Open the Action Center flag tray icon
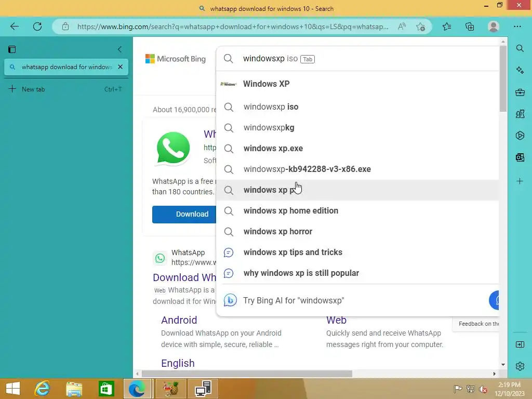The image size is (532, 399). 458,389
